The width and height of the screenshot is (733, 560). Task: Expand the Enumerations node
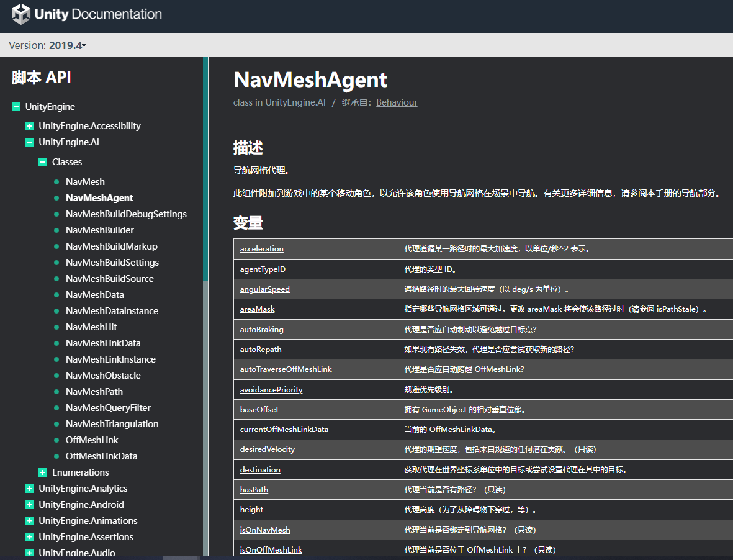point(43,472)
